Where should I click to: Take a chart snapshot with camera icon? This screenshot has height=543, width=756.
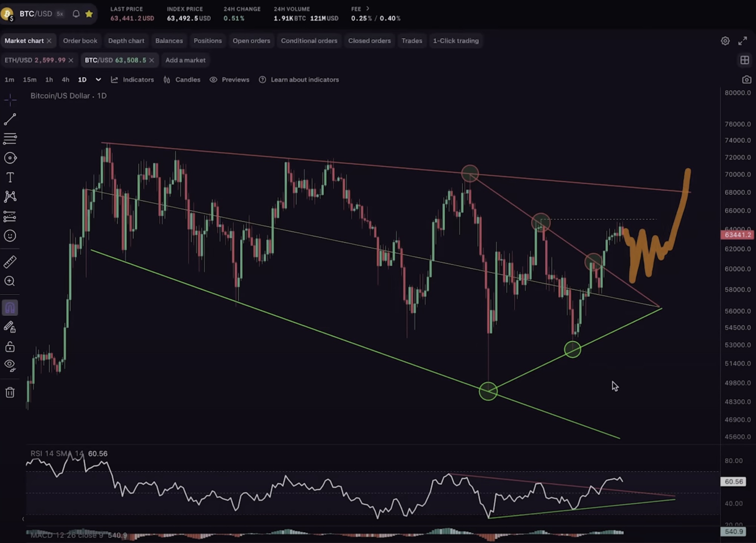coord(746,80)
